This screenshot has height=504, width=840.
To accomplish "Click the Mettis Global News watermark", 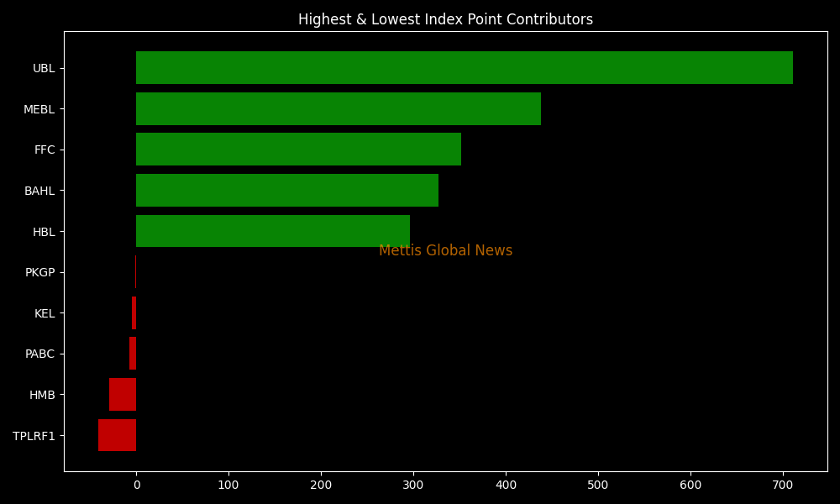I will coord(445,250).
